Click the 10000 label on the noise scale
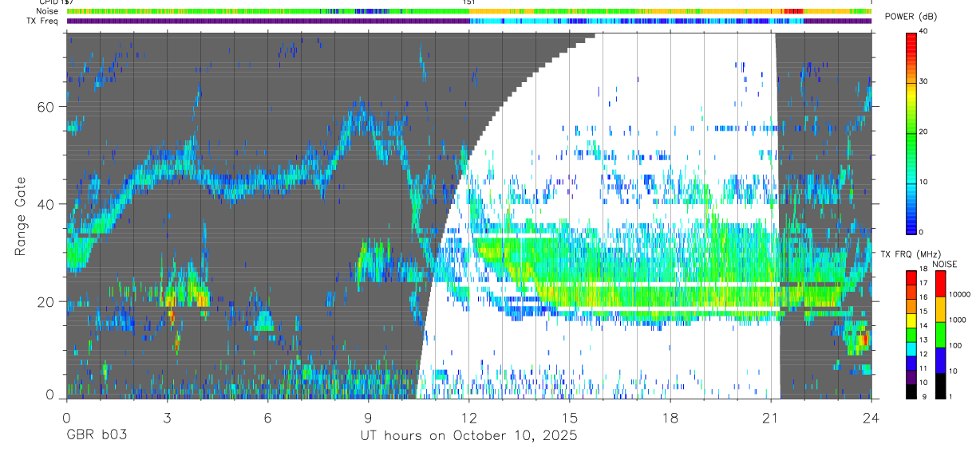Image resolution: width=980 pixels, height=452 pixels. coord(961,294)
